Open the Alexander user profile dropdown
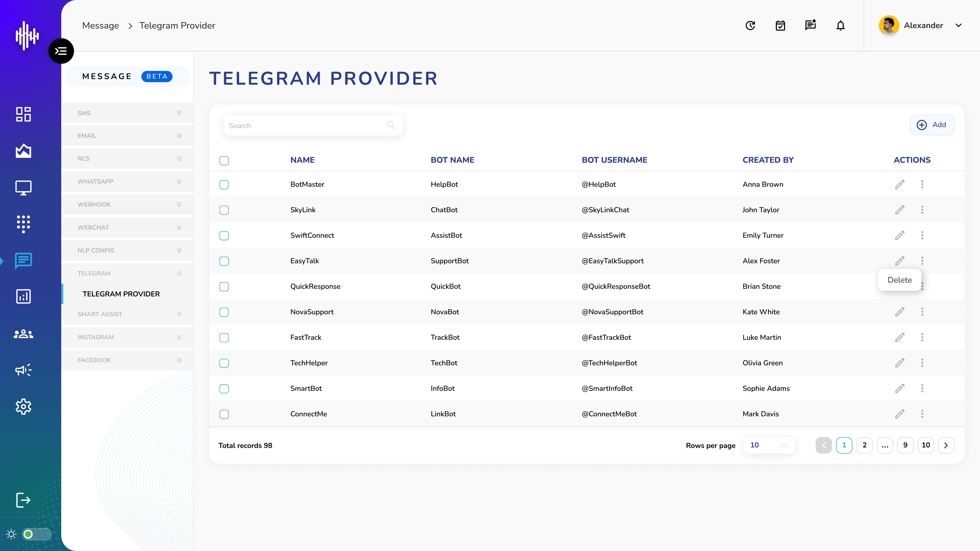The height and width of the screenshot is (551, 980). pyautogui.click(x=921, y=26)
